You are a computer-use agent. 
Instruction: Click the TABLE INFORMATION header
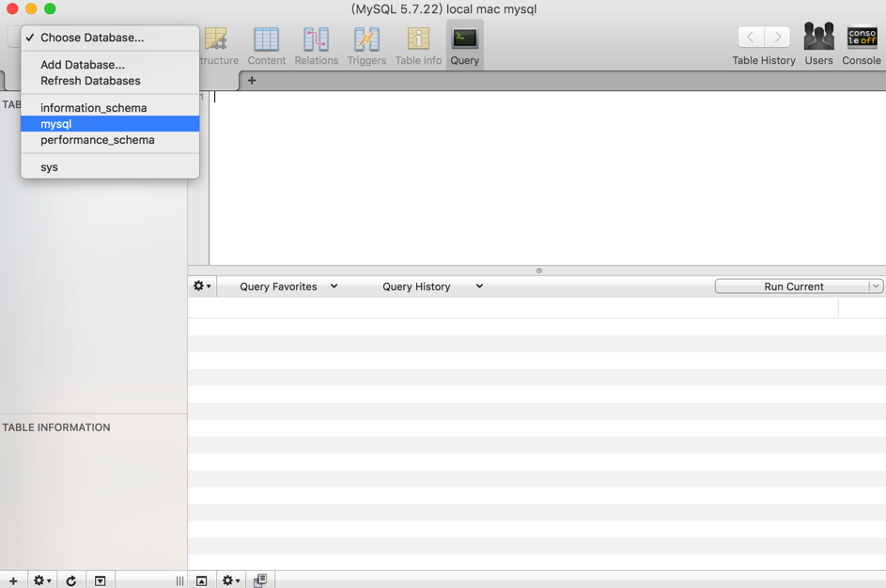(x=56, y=427)
